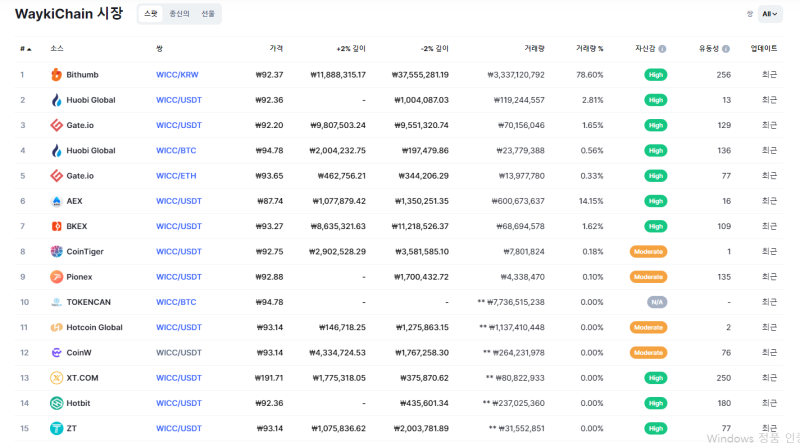Switch to the 종신의 tab

point(179,14)
